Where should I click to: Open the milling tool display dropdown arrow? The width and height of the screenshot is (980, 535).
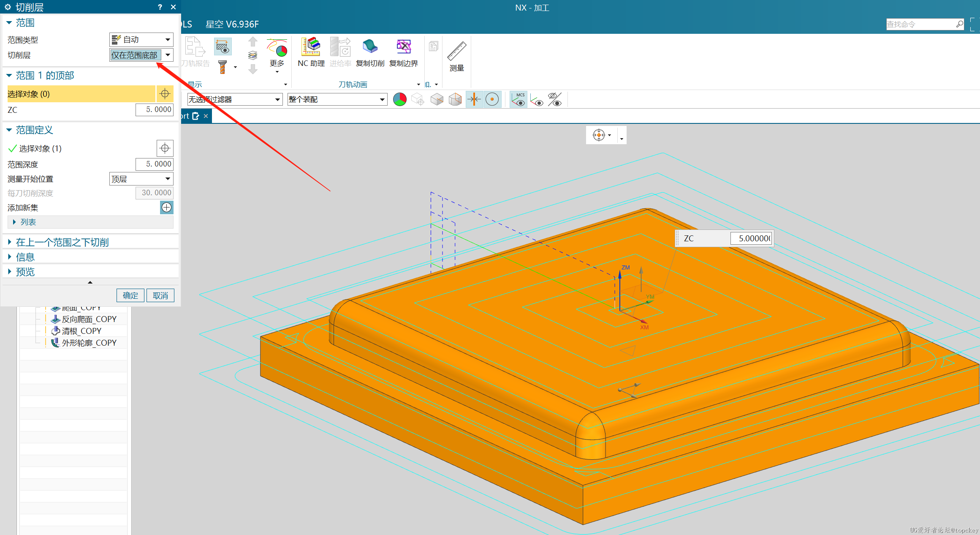[235, 67]
